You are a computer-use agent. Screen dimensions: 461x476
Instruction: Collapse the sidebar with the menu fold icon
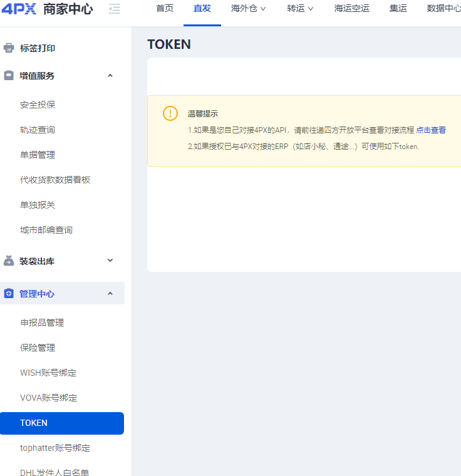coord(115,9)
